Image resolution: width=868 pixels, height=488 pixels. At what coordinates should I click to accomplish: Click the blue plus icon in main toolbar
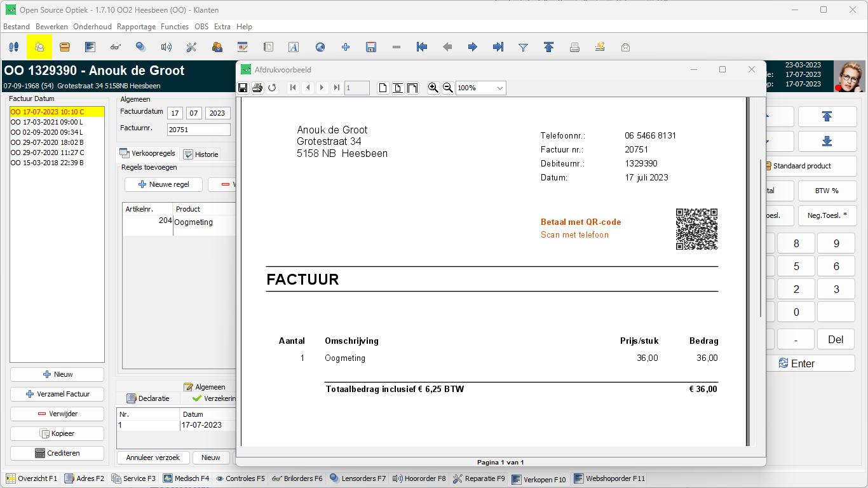346,47
